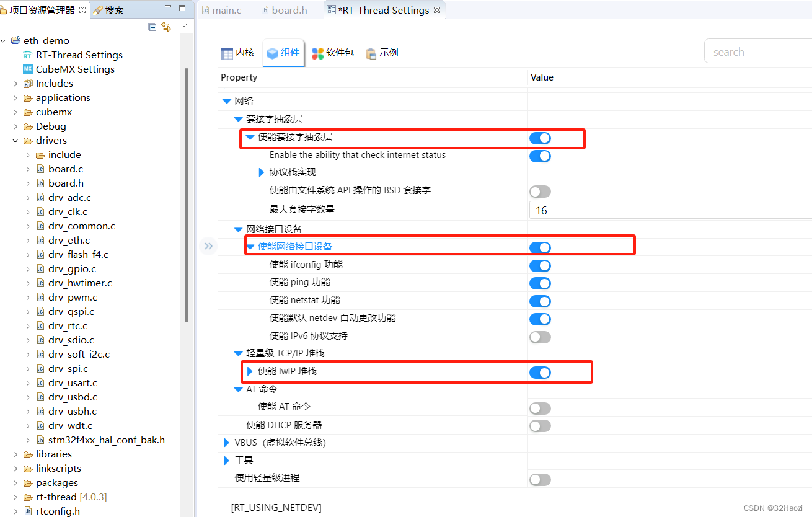Toggle 使能 ping 功能 switch
The image size is (812, 517).
point(540,283)
